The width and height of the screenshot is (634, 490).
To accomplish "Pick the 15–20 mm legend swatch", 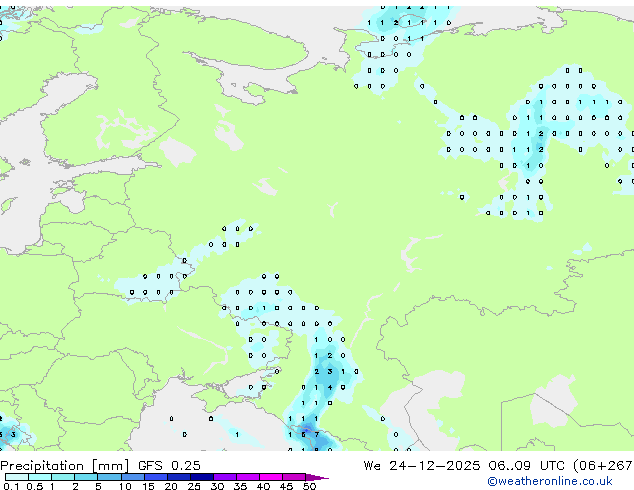I will click(156, 477).
